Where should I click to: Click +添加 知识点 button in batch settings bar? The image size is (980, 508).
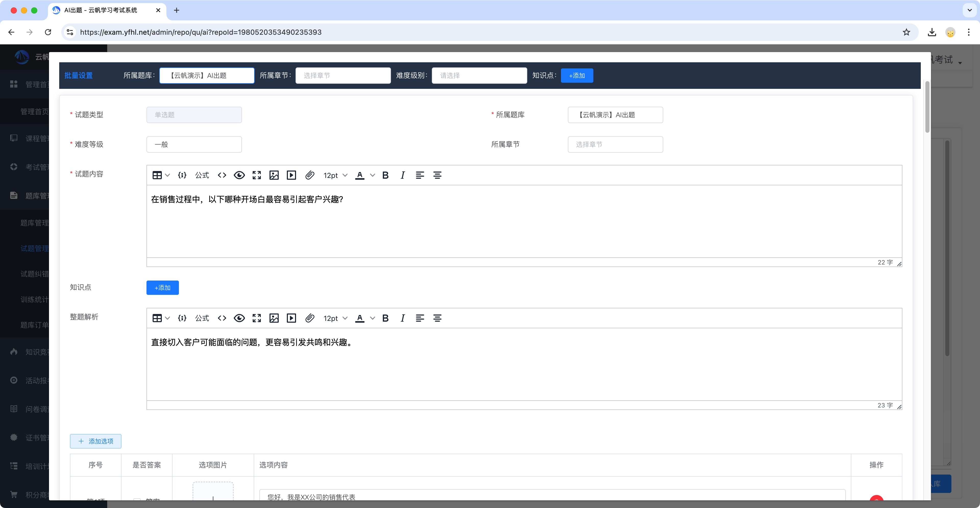[x=577, y=76]
